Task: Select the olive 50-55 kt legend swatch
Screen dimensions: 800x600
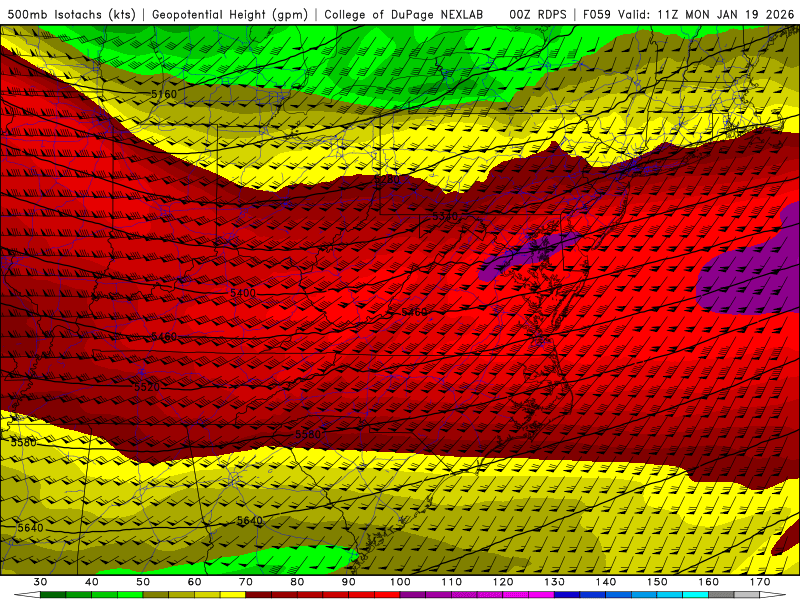Action: pyautogui.click(x=156, y=595)
